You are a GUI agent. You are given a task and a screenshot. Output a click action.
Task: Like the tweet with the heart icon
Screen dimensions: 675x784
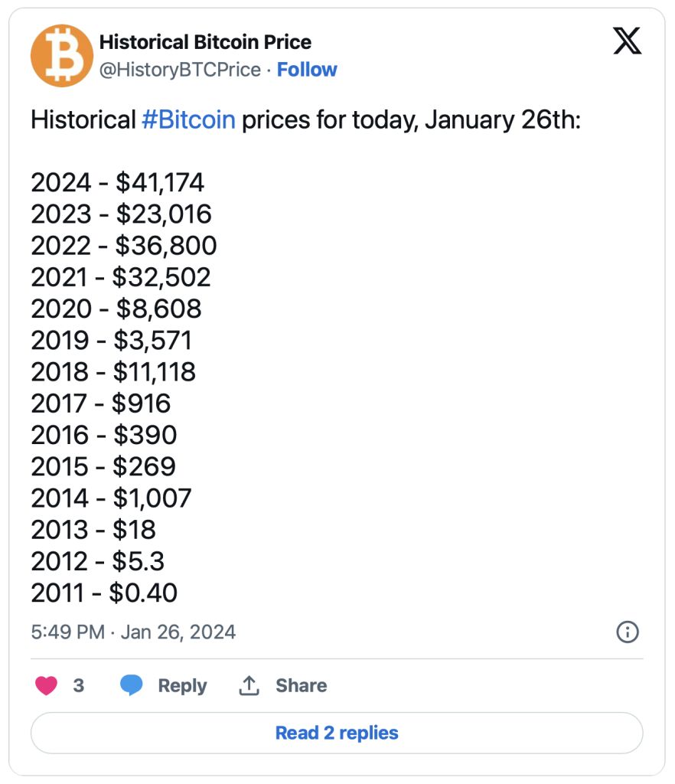tap(47, 685)
